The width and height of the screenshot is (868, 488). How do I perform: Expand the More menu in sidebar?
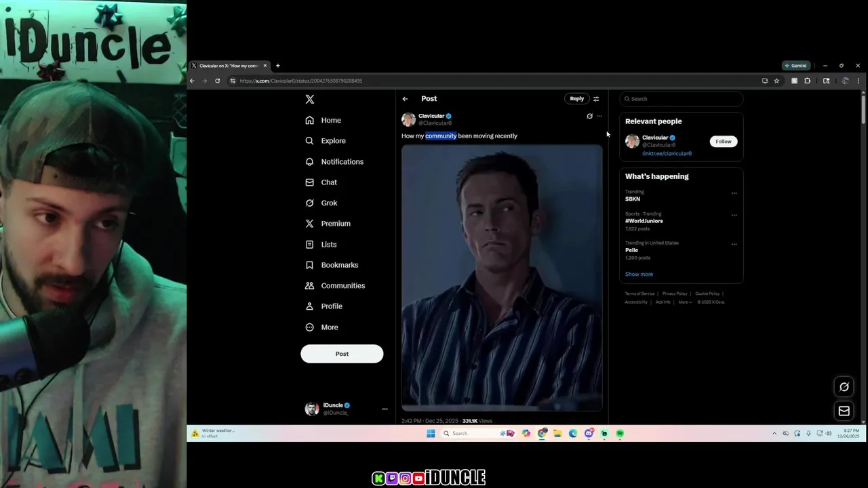click(322, 327)
